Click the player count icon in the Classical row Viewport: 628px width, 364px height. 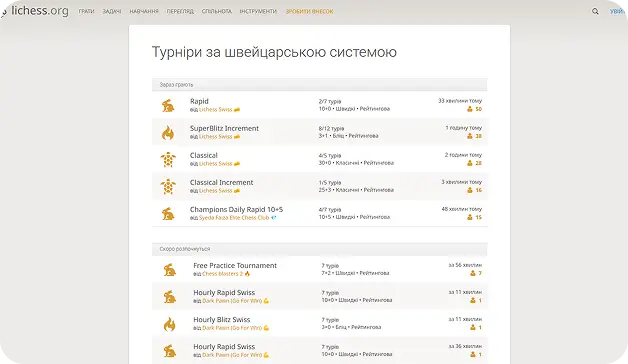click(470, 163)
